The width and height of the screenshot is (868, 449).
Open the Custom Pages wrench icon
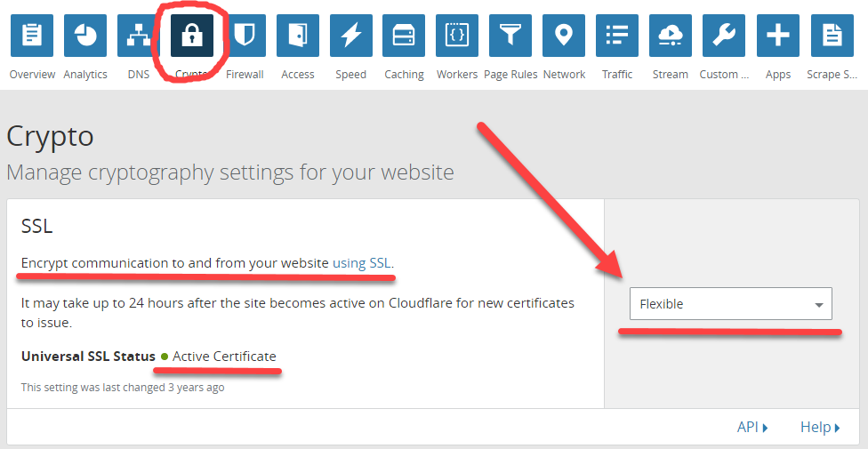[724, 36]
